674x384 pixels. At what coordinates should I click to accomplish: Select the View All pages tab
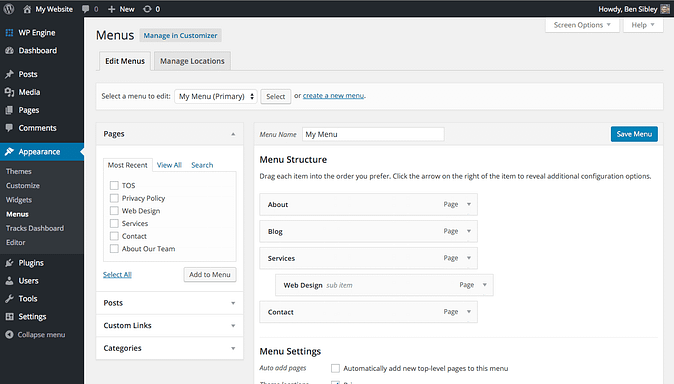[169, 165]
